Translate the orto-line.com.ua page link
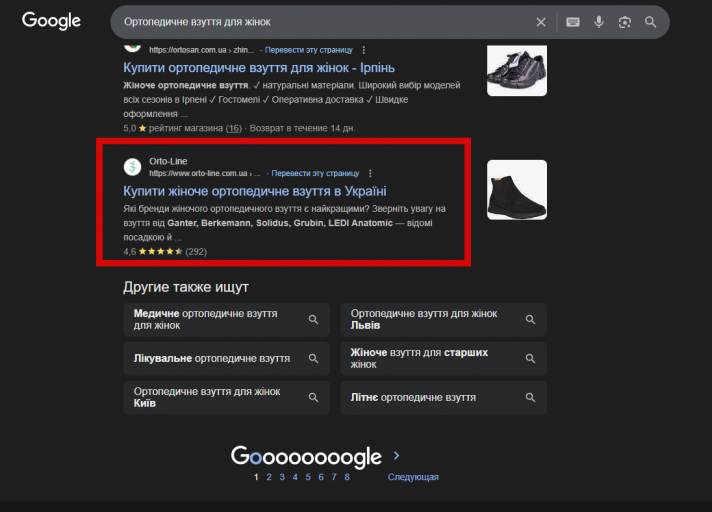Viewport: 712px width, 512px height. [x=315, y=173]
